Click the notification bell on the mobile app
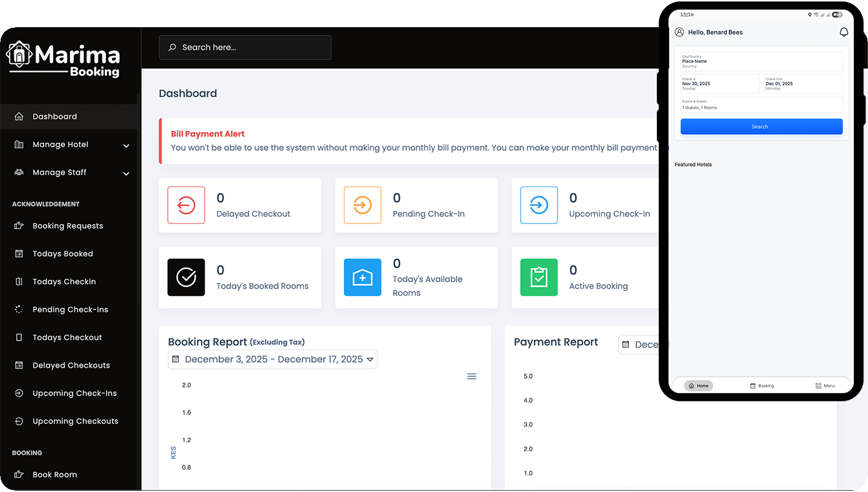Viewport: 868px width, 492px height. 843,32
